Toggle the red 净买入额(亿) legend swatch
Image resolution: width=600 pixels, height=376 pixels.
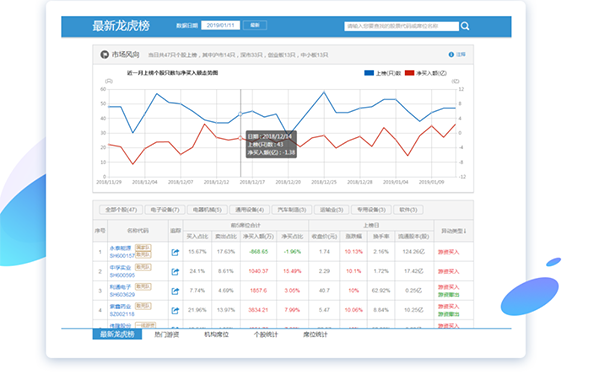[409, 73]
